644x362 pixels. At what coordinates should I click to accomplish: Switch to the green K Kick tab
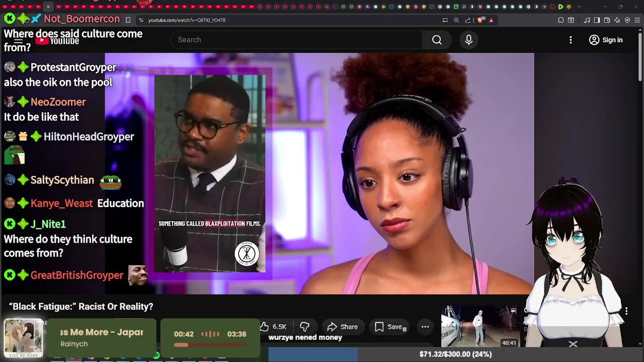[456, 7]
